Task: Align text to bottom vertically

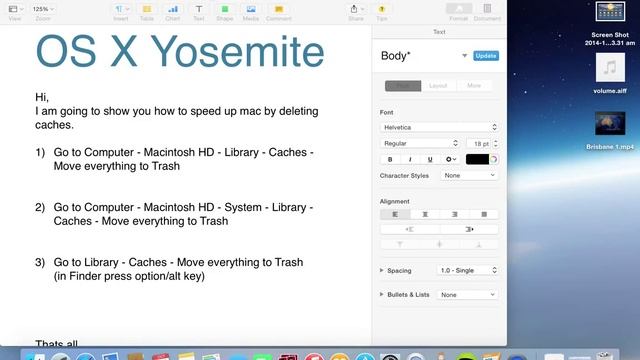Action: pyautogui.click(x=479, y=244)
